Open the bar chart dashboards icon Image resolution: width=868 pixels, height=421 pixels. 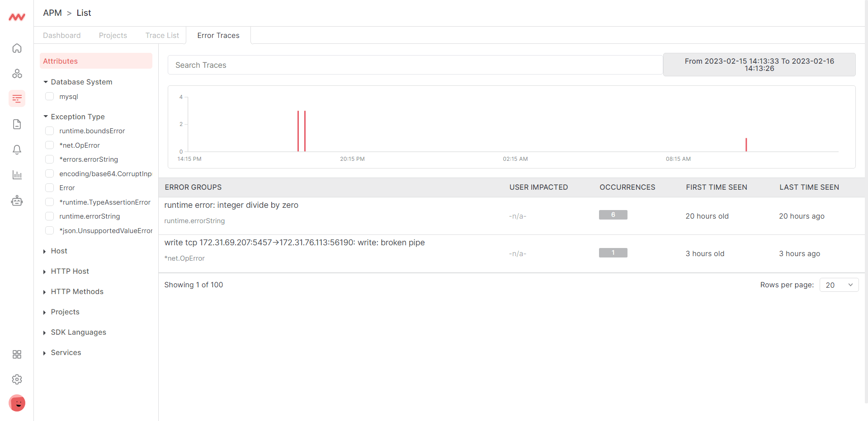[17, 175]
